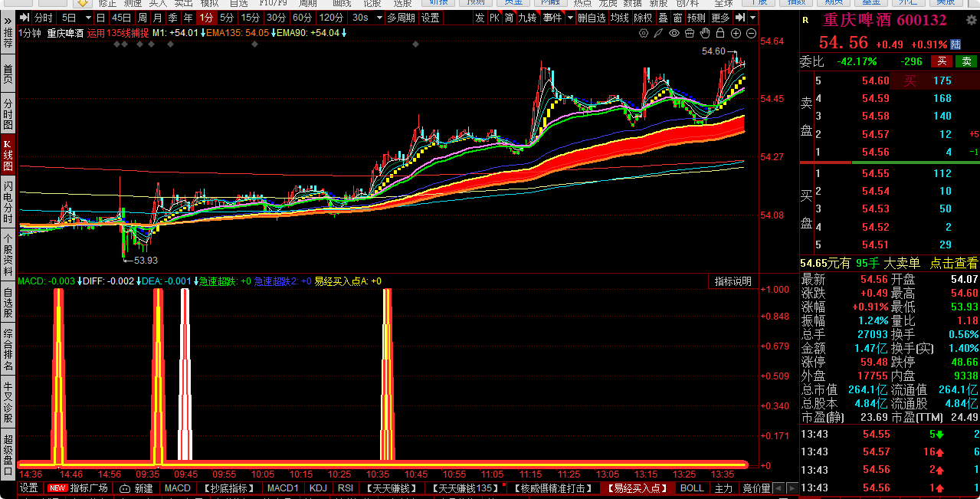
Task: Switch to the 【抄底指标】 tab
Action: coord(228,488)
